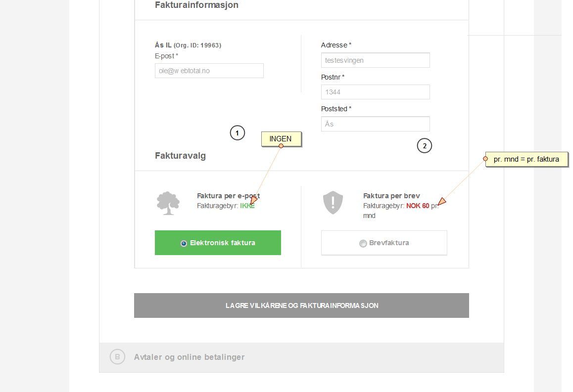Click the Fakturainformasjon section heading
This screenshot has width=573, height=392.
point(196,5)
